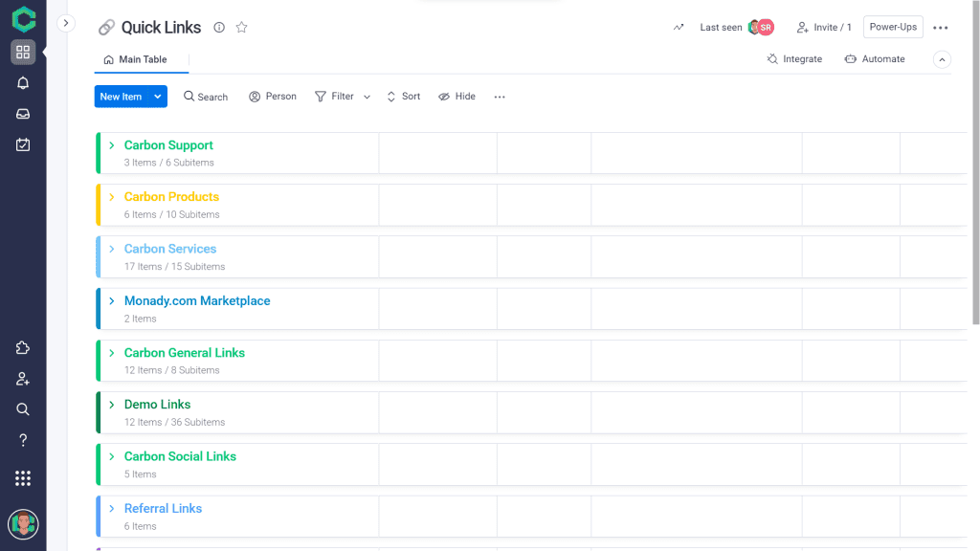Click the Sort option

coord(404,97)
